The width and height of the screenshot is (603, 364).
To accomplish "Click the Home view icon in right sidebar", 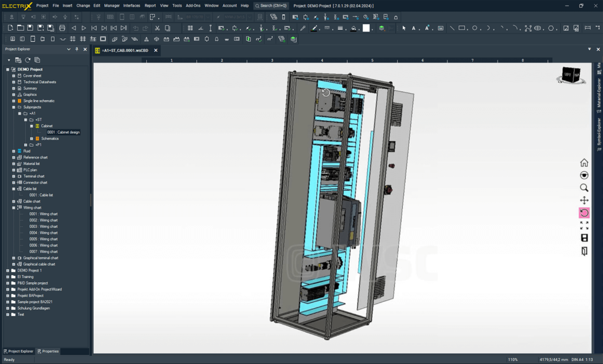I will pyautogui.click(x=584, y=162).
